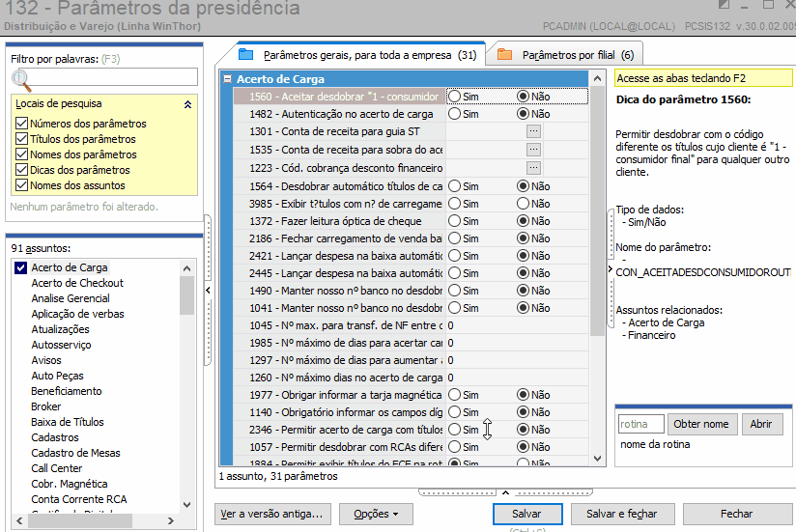796x532 pixels.
Task: Select Call Center subject
Action: [57, 468]
